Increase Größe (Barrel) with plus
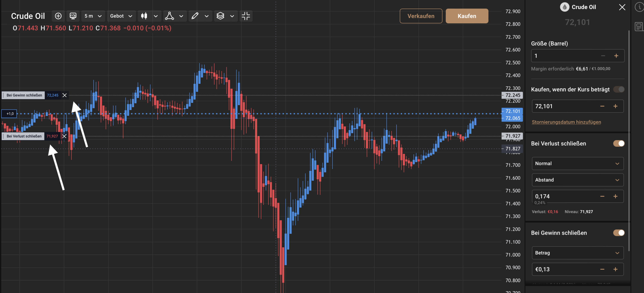Viewport: 644px width, 293px height. (x=616, y=56)
